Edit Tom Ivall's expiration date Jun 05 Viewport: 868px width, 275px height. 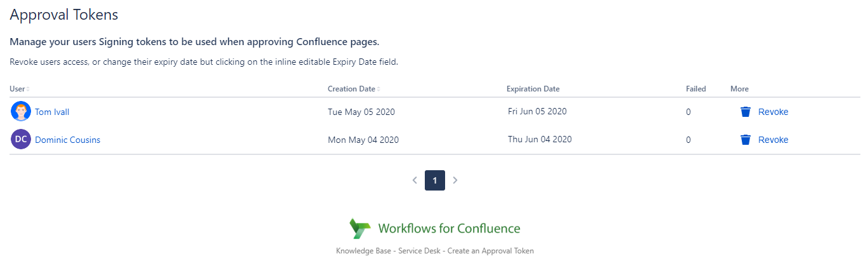click(537, 111)
